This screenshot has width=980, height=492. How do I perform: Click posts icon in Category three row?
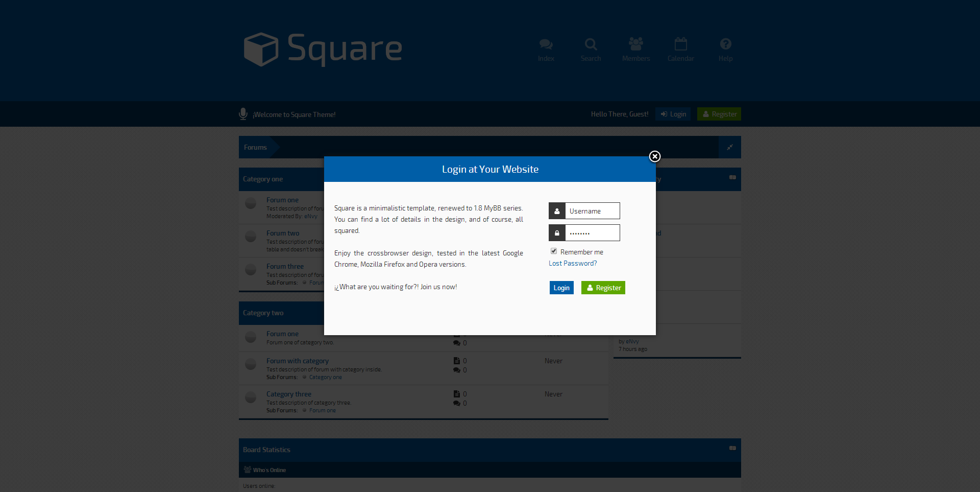pos(457,403)
